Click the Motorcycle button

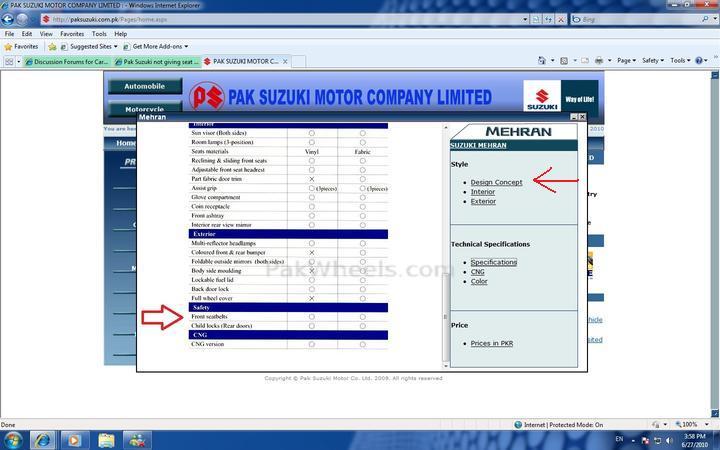(145, 109)
